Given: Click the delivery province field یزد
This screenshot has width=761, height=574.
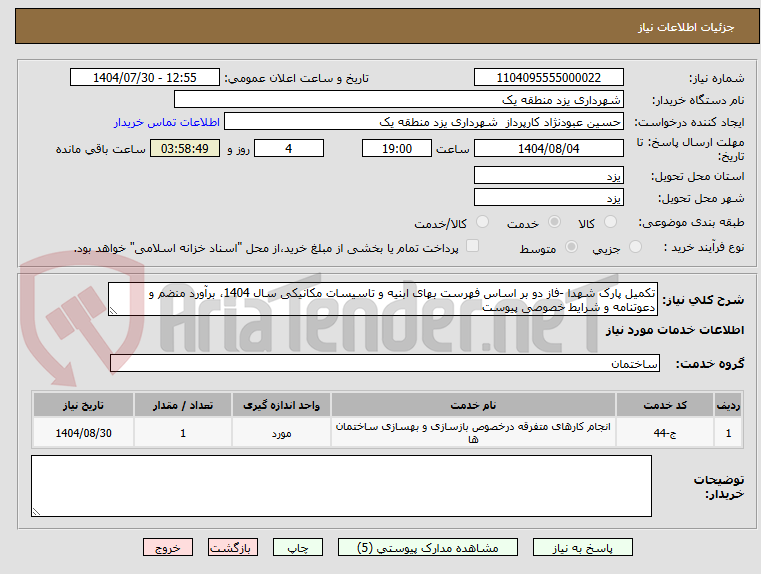Looking at the screenshot, I should (548, 176).
